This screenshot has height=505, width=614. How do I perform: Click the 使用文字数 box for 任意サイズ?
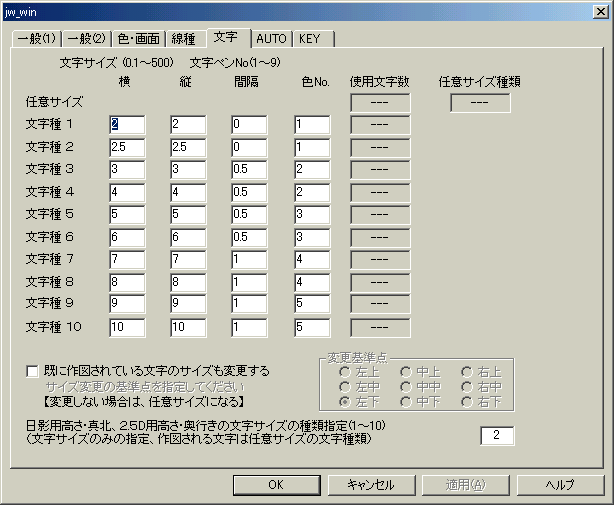pos(380,103)
